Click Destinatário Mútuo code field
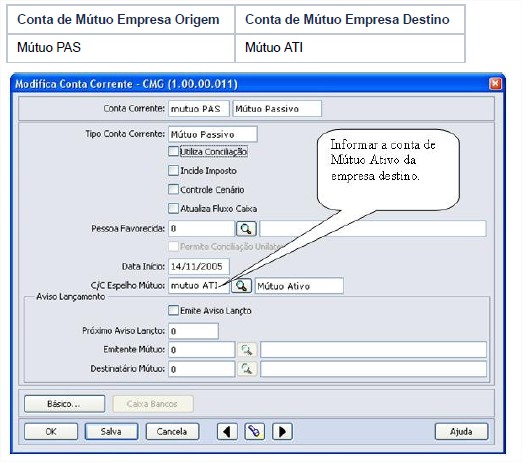The image size is (522, 462). (x=201, y=369)
